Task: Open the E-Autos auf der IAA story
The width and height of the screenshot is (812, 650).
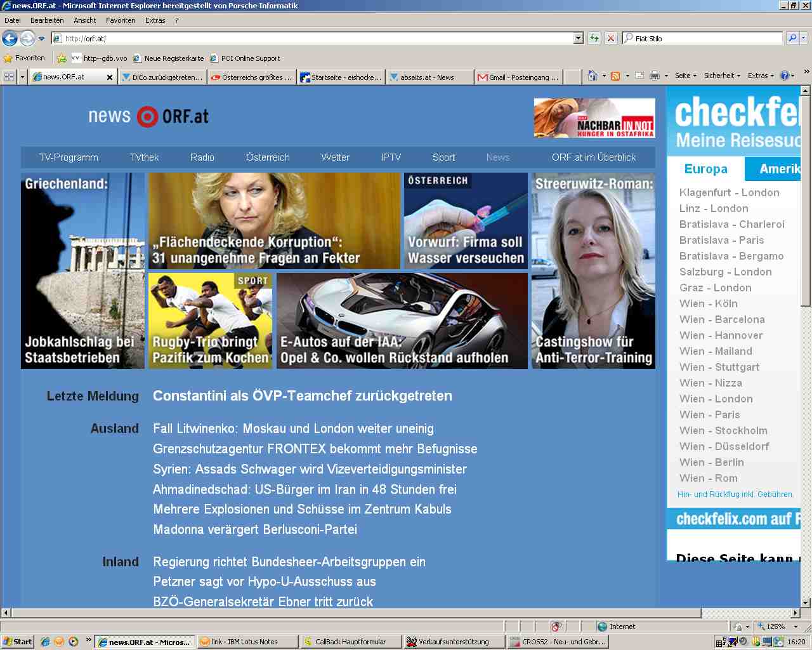Action: tap(402, 321)
